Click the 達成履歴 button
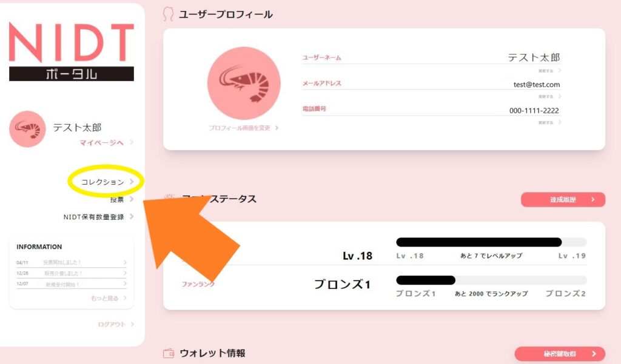The width and height of the screenshot is (621, 364). pos(563,200)
